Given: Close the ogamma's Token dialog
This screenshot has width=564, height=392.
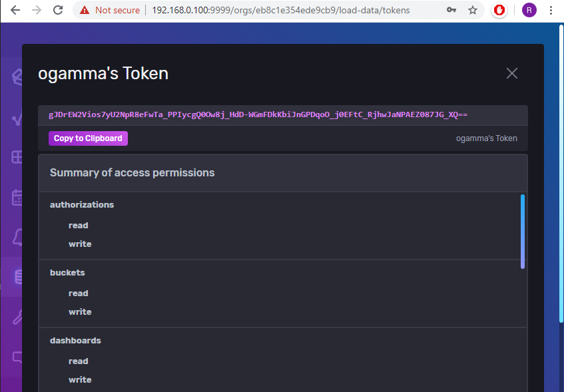Looking at the screenshot, I should coord(511,73).
